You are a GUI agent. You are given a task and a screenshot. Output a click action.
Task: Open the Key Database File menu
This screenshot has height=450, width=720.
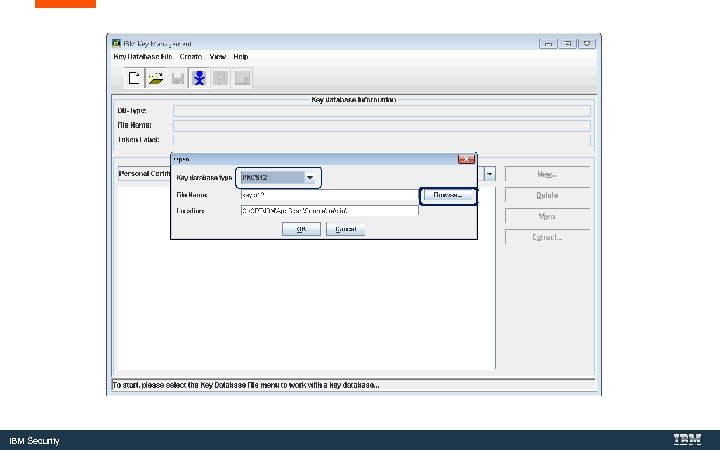click(x=143, y=56)
